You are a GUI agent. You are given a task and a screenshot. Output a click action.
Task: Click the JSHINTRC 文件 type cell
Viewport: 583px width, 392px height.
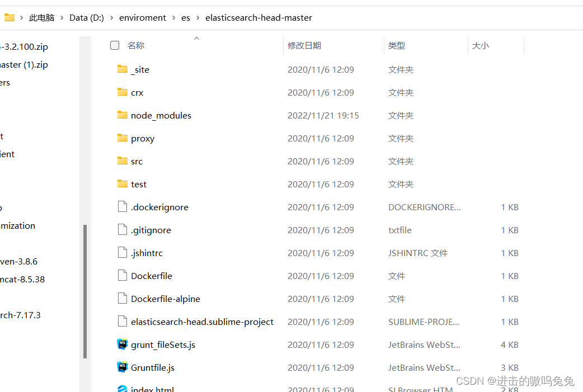point(418,253)
